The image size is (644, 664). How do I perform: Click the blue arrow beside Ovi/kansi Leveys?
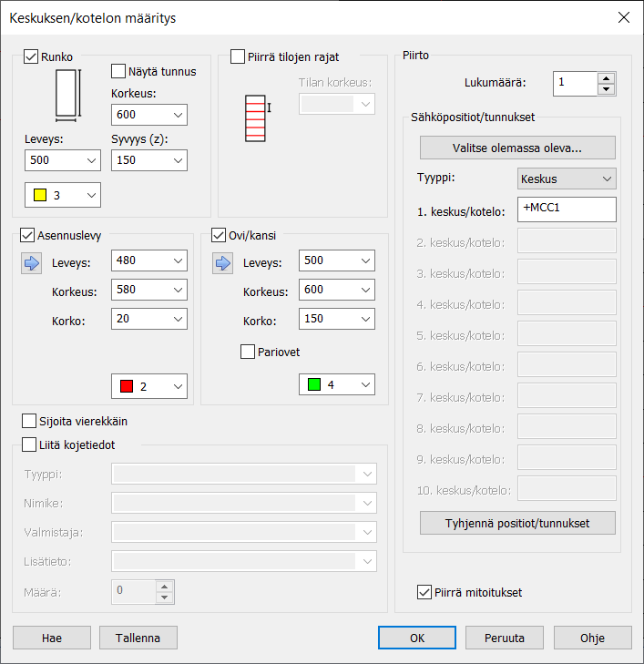click(x=223, y=263)
